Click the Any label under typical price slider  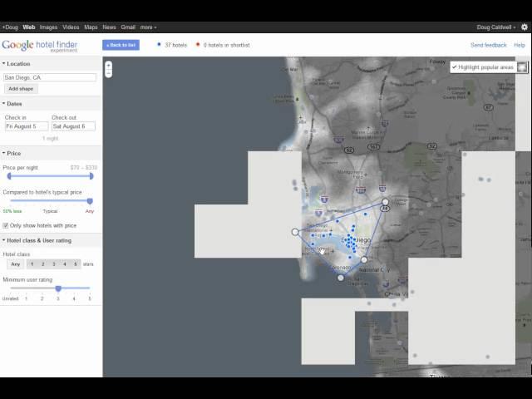click(90, 211)
